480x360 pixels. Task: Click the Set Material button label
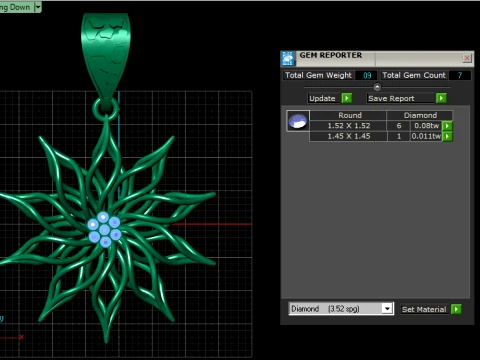pos(424,309)
